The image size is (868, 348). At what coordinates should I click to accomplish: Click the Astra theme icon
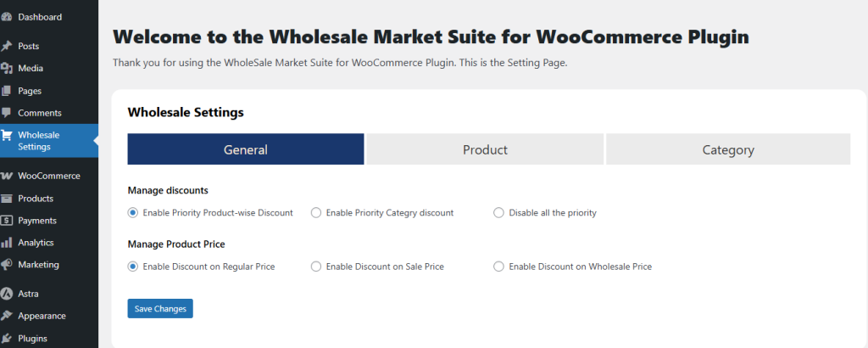[x=7, y=294]
